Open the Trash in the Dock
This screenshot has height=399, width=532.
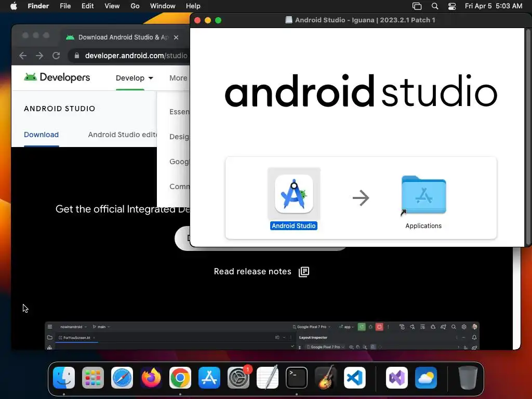(468, 378)
